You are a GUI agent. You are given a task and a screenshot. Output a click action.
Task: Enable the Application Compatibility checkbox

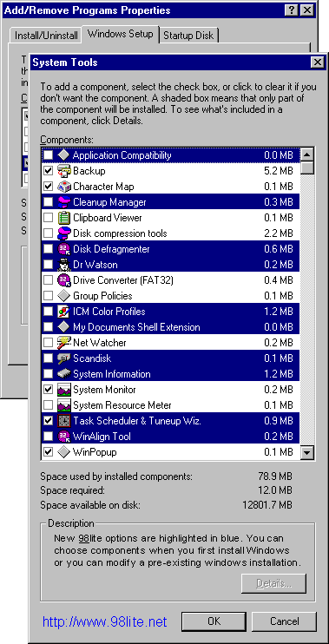coord(48,155)
